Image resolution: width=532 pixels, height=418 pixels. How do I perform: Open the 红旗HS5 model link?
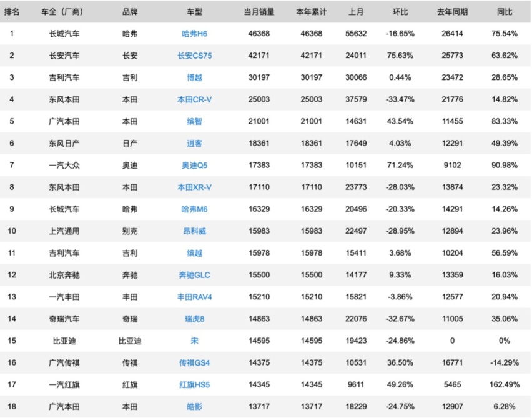(x=194, y=385)
